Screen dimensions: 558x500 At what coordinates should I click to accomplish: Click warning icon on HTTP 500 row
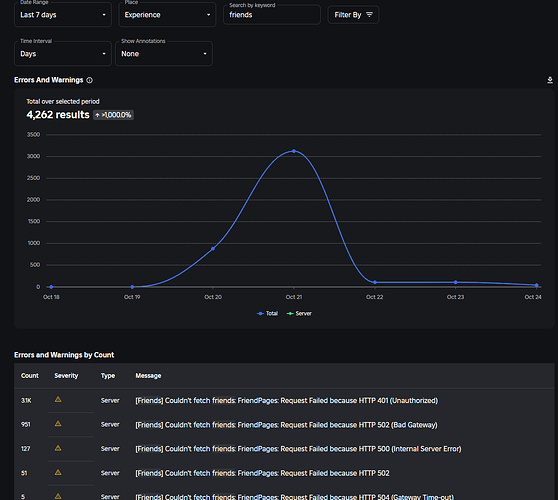coord(58,448)
